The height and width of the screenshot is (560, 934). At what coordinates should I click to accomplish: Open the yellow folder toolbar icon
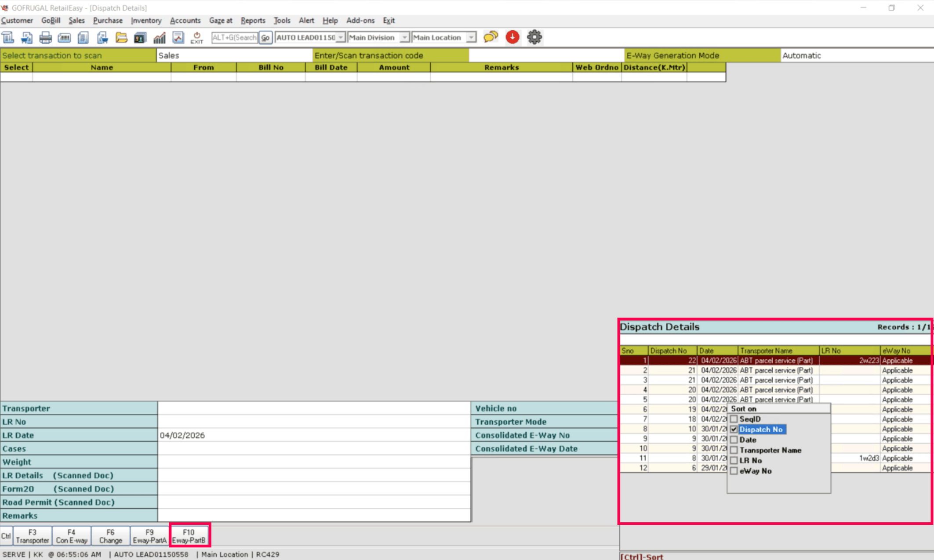[121, 38]
